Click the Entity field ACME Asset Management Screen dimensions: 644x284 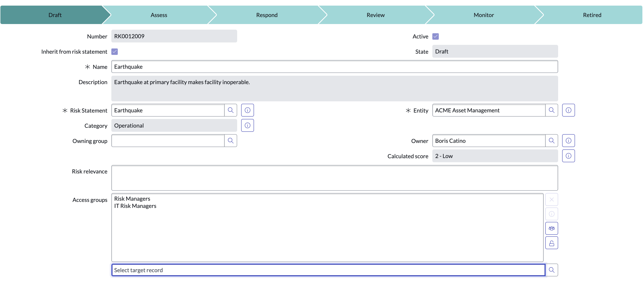coord(489,110)
